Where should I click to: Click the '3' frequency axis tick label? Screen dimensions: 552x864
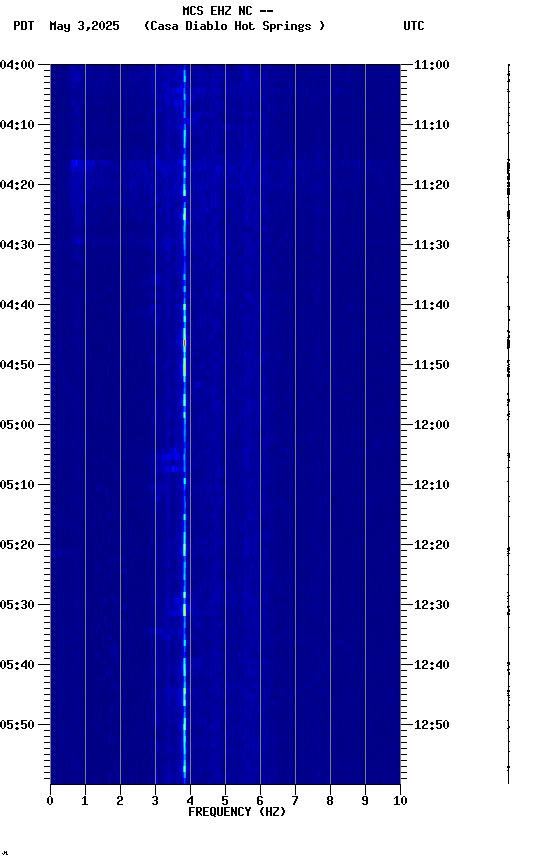point(155,801)
